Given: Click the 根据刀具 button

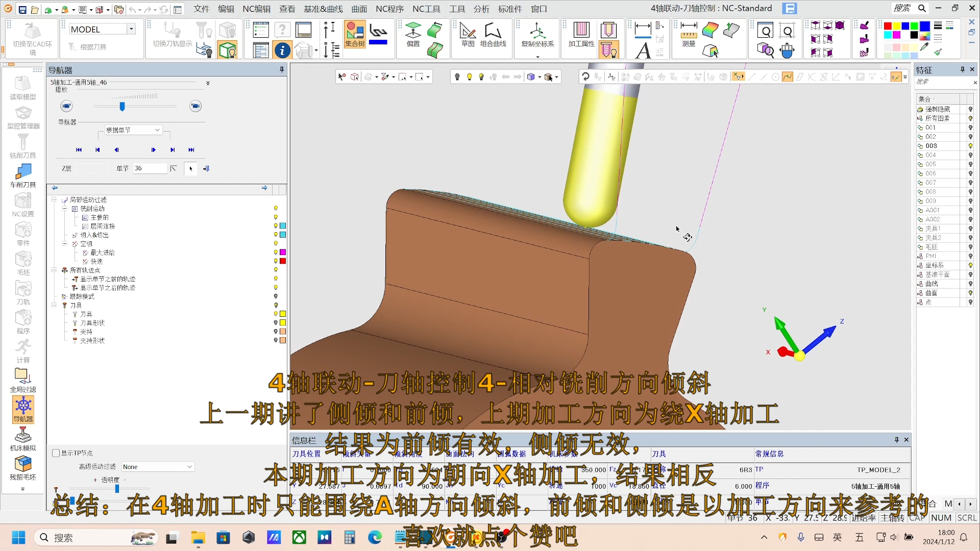Looking at the screenshot, I should click(x=88, y=46).
